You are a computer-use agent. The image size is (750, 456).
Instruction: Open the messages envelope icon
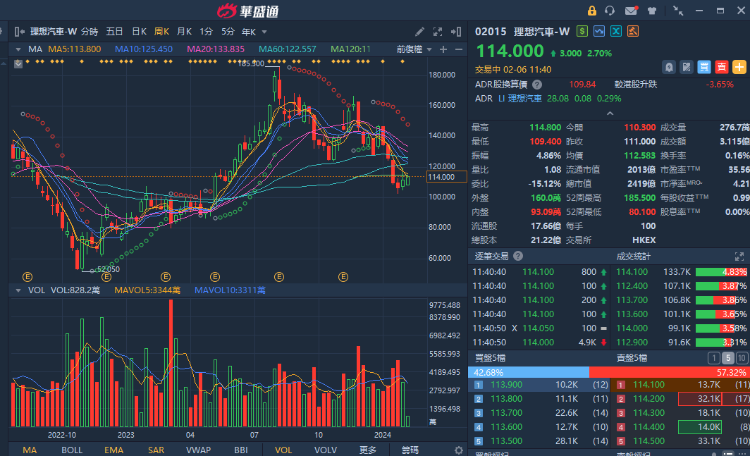[x=631, y=10]
